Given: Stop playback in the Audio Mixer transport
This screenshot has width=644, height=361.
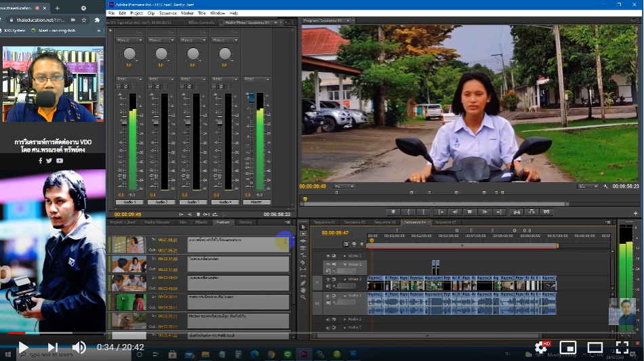Looking at the screenshot, I should [199, 214].
